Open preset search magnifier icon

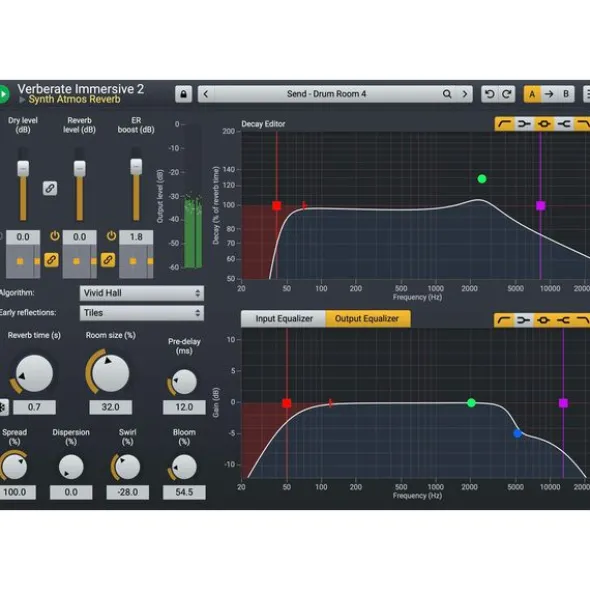point(447,94)
